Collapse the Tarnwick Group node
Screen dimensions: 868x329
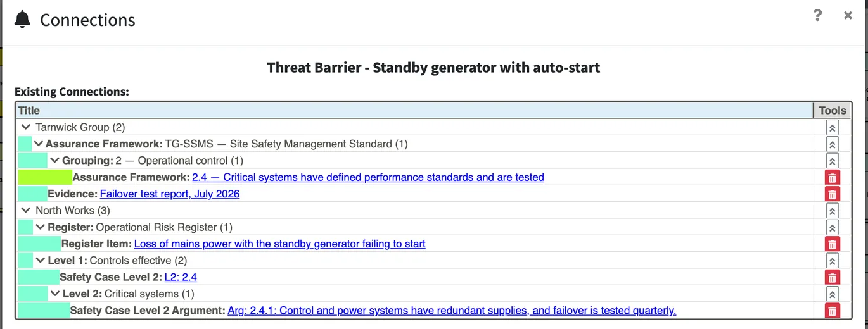[26, 127]
